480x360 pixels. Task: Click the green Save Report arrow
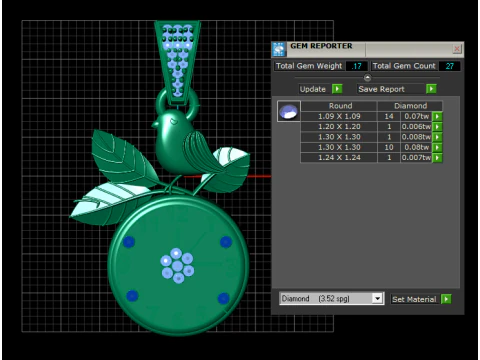pyautogui.click(x=431, y=89)
